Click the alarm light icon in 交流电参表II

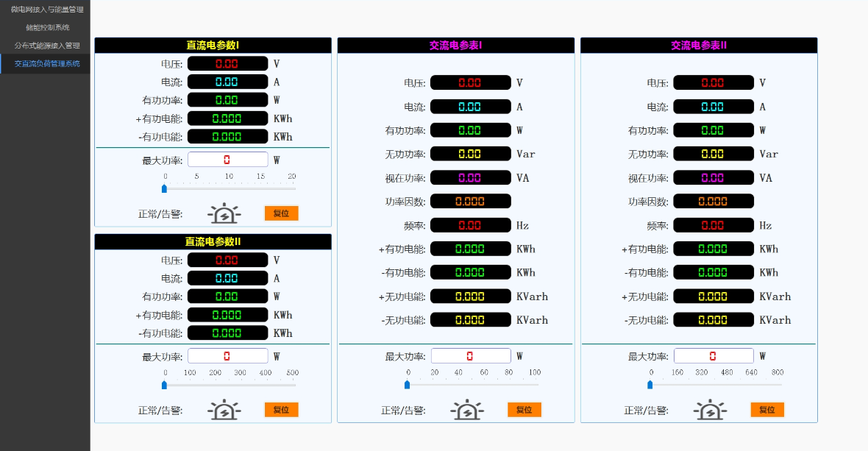click(x=710, y=411)
